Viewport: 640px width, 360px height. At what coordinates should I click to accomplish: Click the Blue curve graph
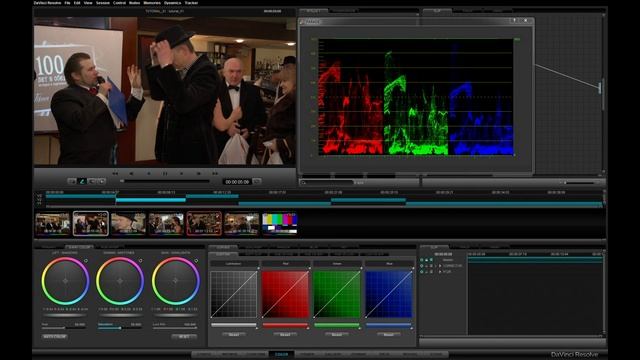(x=389, y=294)
